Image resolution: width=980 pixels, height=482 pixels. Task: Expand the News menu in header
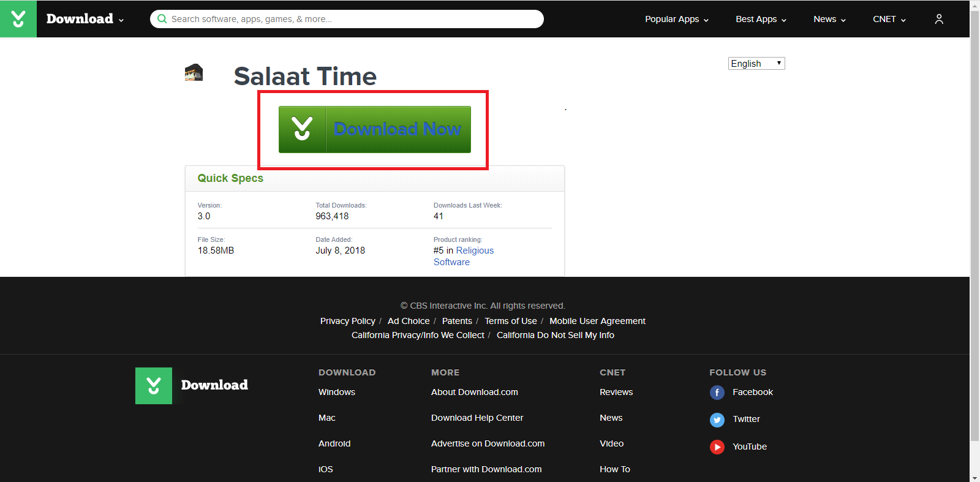829,19
